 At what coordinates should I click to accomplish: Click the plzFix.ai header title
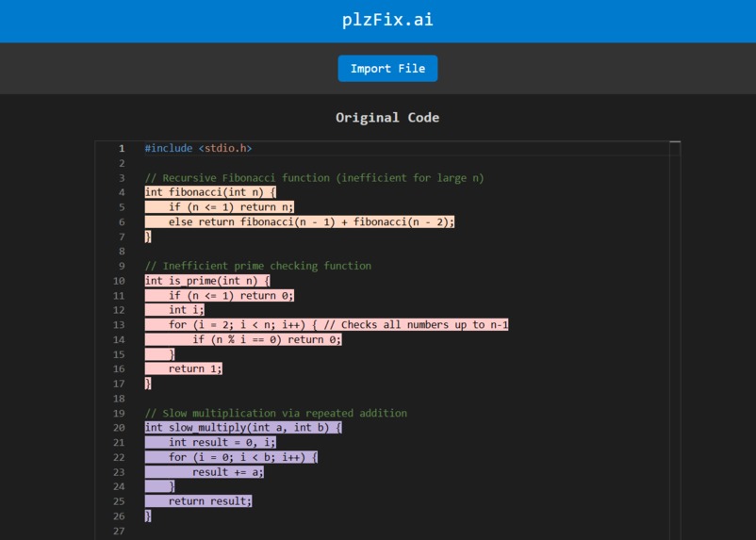pyautogui.click(x=387, y=20)
